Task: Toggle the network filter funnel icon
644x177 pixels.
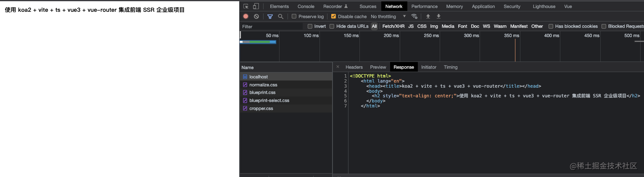Action: click(x=270, y=16)
